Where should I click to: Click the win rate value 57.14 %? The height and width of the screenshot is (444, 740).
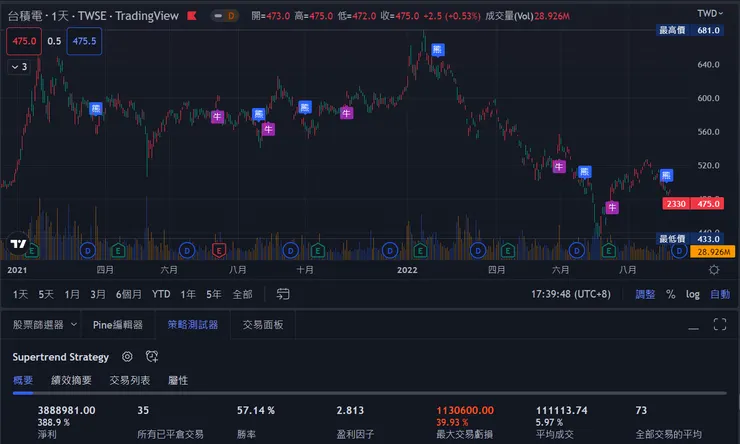tap(256, 410)
